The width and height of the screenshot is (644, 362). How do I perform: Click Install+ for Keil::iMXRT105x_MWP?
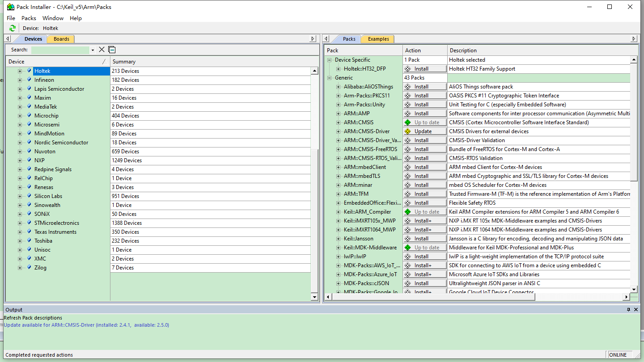(x=425, y=221)
